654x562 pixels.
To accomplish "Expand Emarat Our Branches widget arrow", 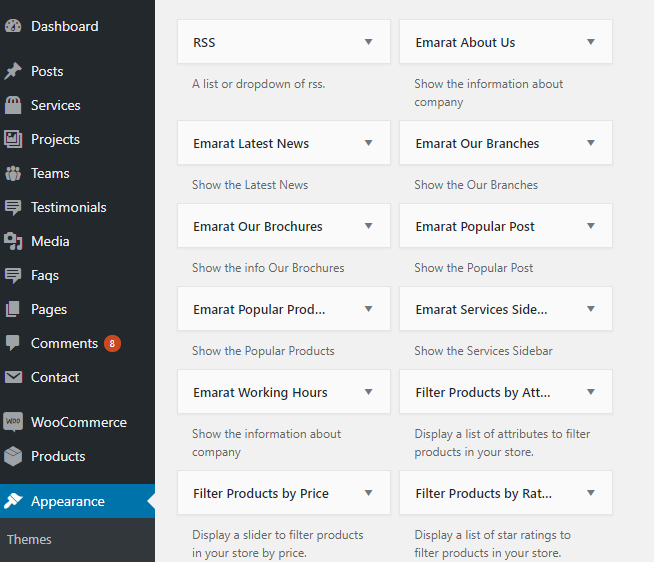I will pyautogui.click(x=591, y=143).
